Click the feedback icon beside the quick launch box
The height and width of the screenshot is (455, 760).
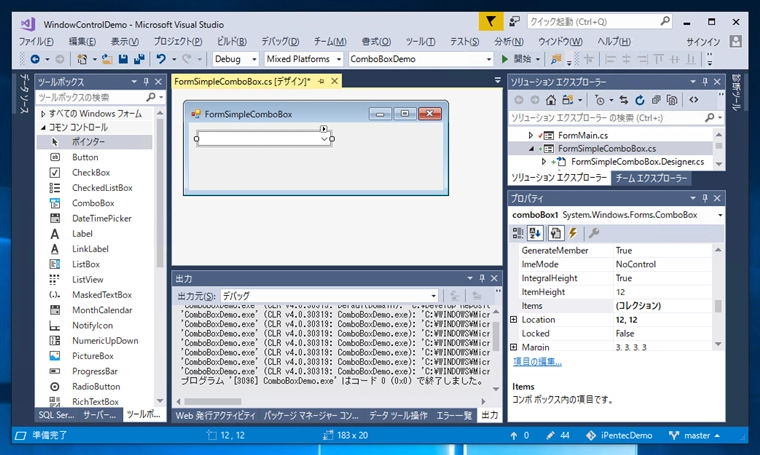514,21
